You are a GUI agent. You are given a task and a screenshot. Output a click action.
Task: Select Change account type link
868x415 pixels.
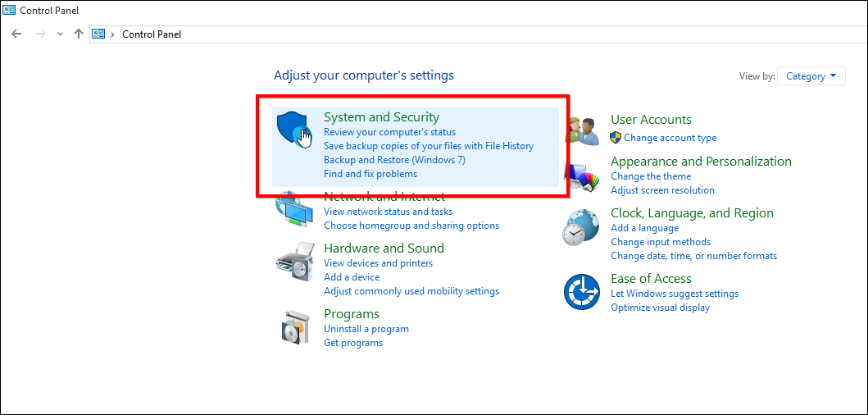point(670,138)
